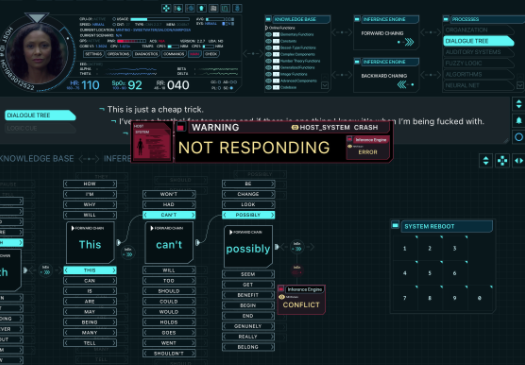Click the microphone icon in top toolbar
This screenshot has height=365, width=525.
pyautogui.click(x=237, y=8)
